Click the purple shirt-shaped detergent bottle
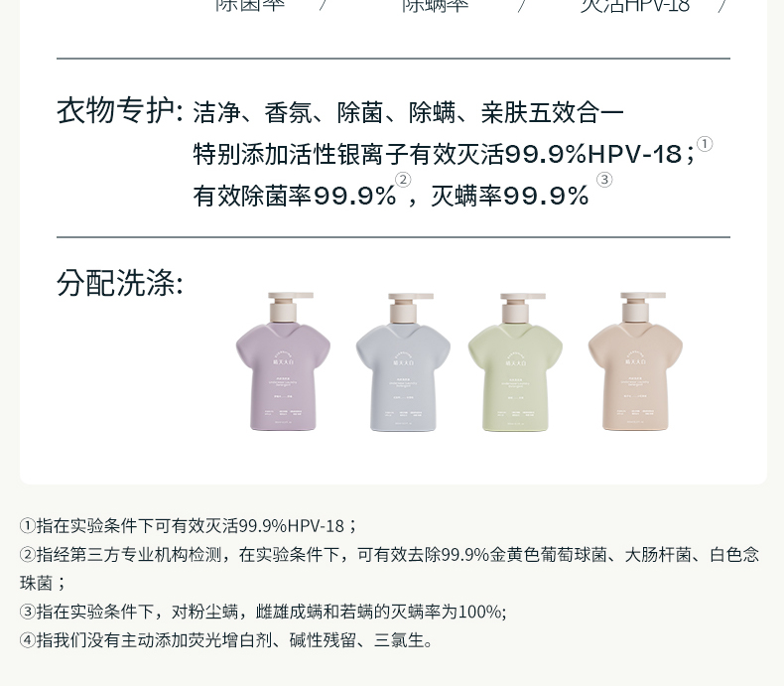784x686 pixels. pos(283,361)
